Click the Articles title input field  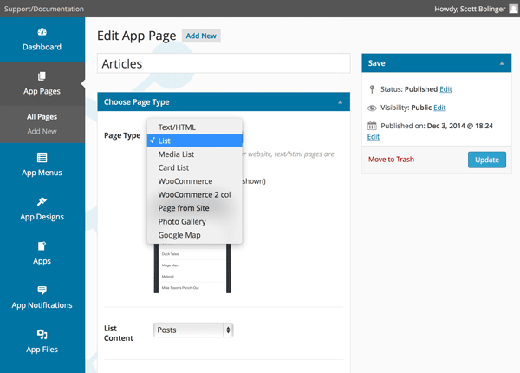pyautogui.click(x=224, y=63)
